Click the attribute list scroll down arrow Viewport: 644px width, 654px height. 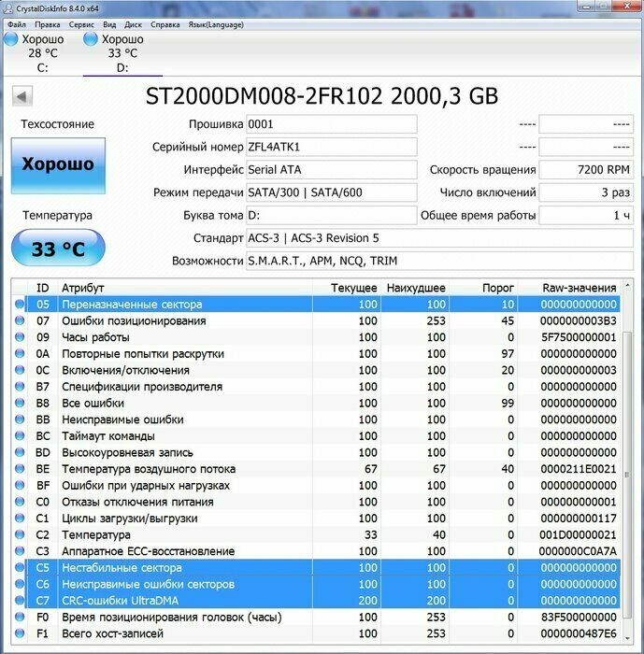tap(627, 638)
